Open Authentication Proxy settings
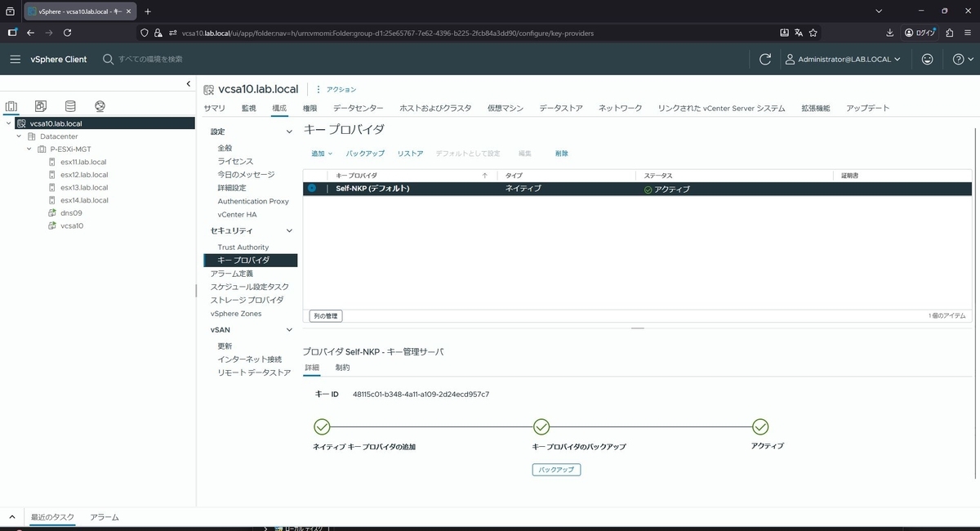The width and height of the screenshot is (980, 531). pyautogui.click(x=253, y=201)
